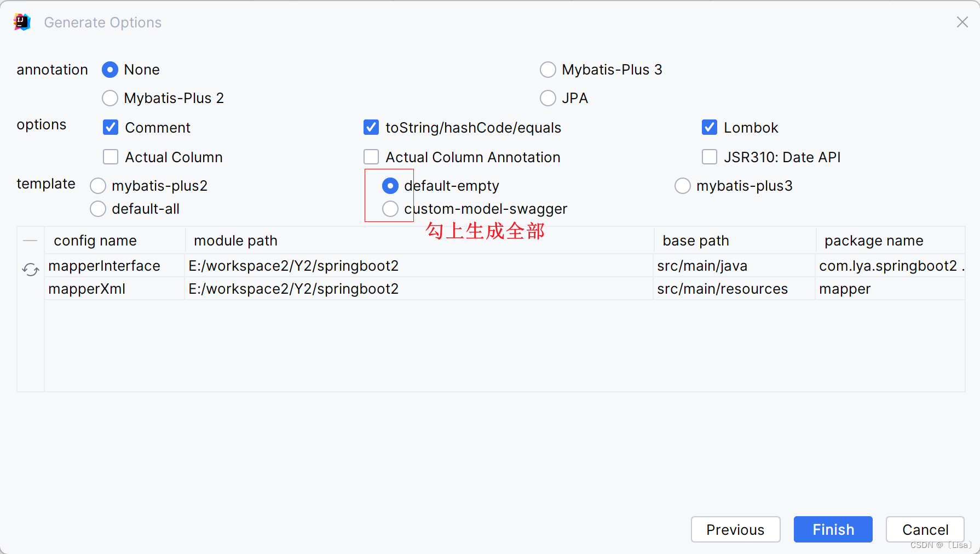Select the JPA annotation option
This screenshot has width=980, height=554.
(x=548, y=98)
